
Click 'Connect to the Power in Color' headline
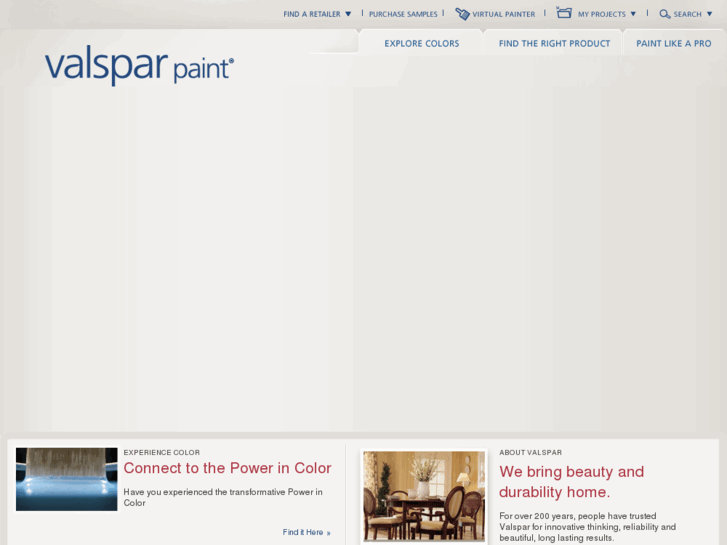point(227,468)
